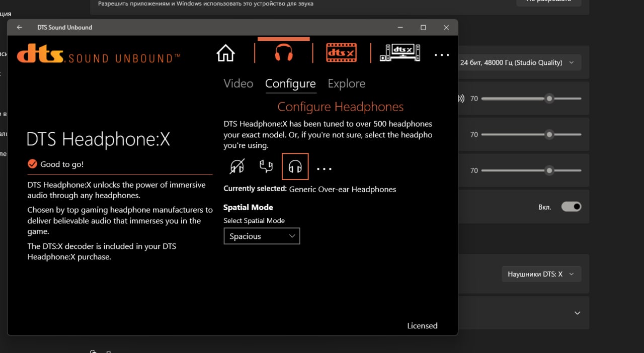644x353 pixels.
Task: Open the Наушники DTS: X spatial sound dropdown
Action: [x=541, y=274]
